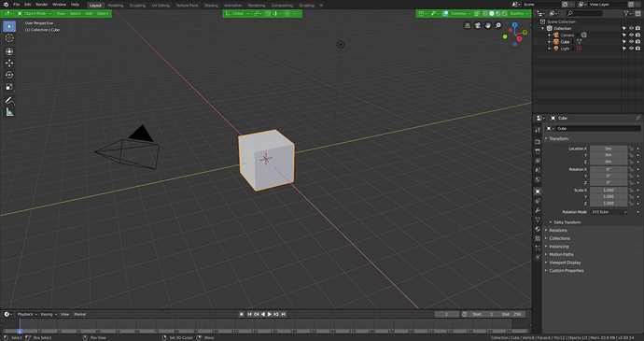This screenshot has height=341, width=644.
Task: Toggle Camera eye icon in outliner
Action: [x=631, y=35]
